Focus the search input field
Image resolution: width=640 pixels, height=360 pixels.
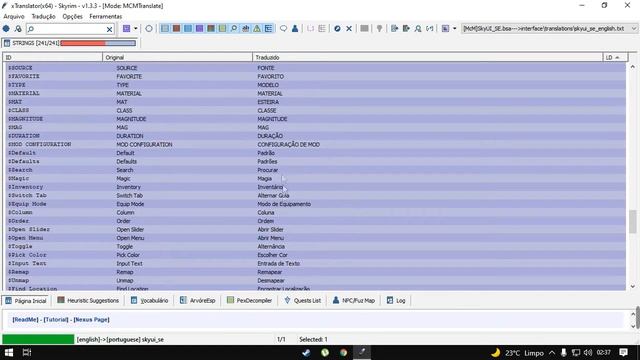67,29
